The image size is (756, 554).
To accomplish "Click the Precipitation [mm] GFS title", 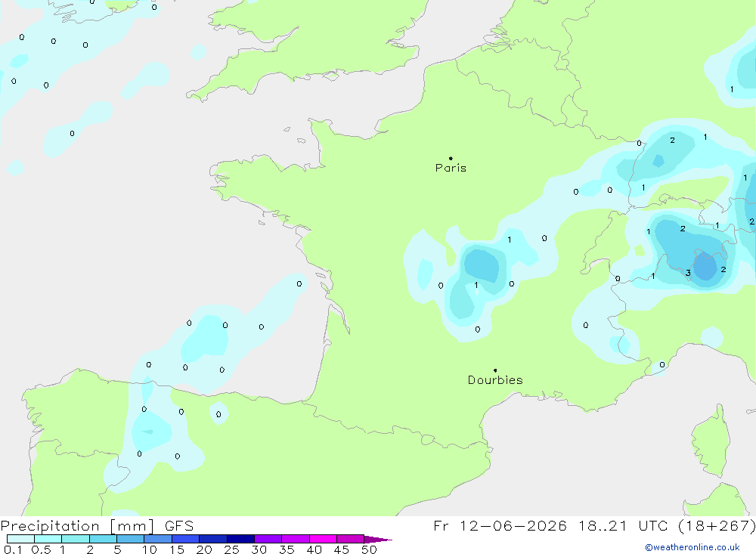I will coord(97,525).
